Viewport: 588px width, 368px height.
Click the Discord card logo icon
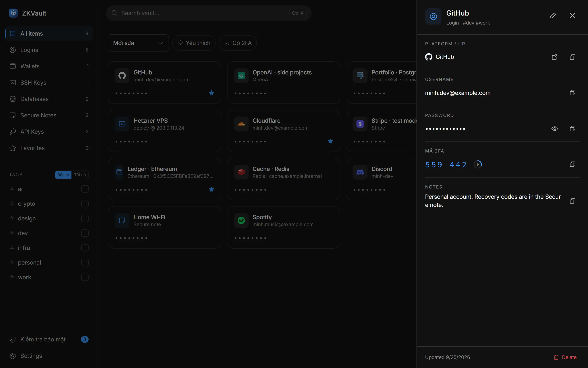[x=360, y=172]
